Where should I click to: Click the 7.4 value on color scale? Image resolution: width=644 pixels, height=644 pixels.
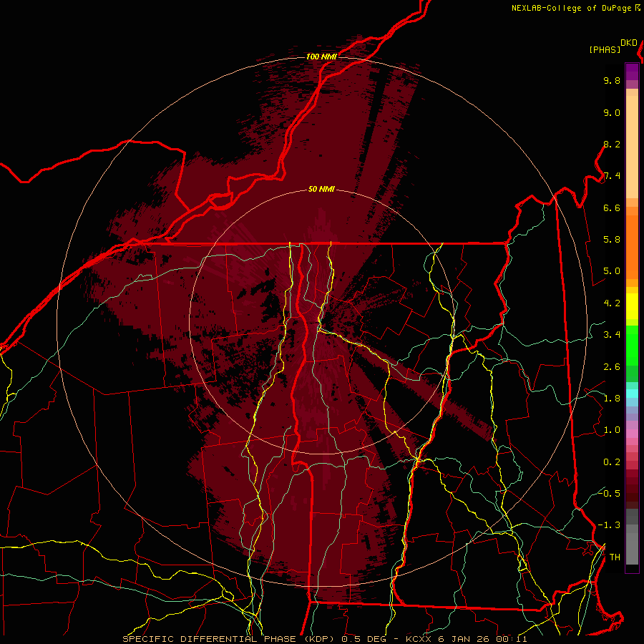click(612, 176)
